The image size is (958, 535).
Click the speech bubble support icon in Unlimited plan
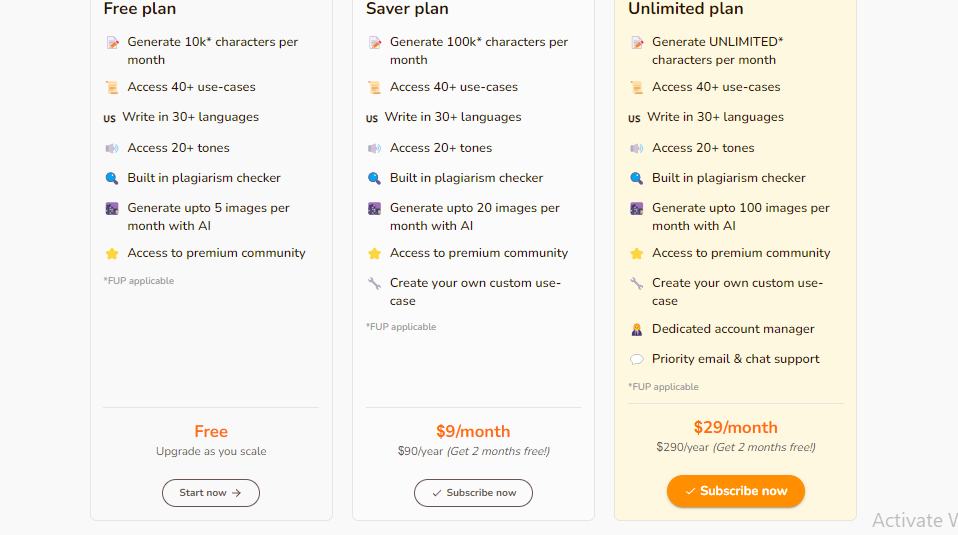637,359
